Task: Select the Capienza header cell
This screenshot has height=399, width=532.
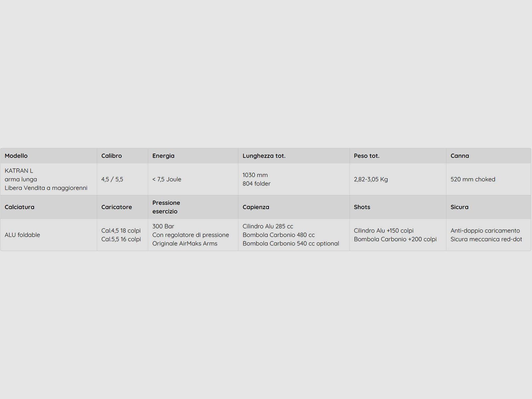Action: [x=294, y=207]
